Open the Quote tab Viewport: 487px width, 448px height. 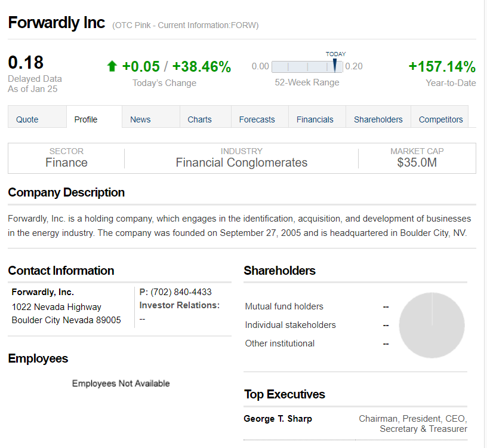tap(27, 119)
